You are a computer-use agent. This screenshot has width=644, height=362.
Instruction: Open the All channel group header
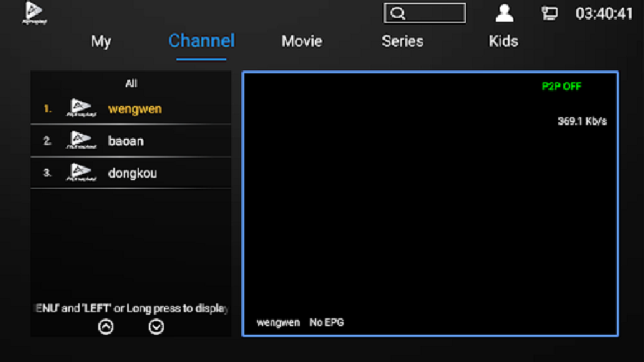(x=130, y=83)
